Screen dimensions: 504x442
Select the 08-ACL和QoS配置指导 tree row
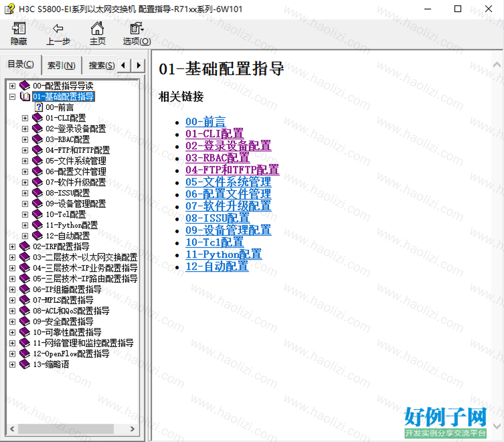(71, 311)
